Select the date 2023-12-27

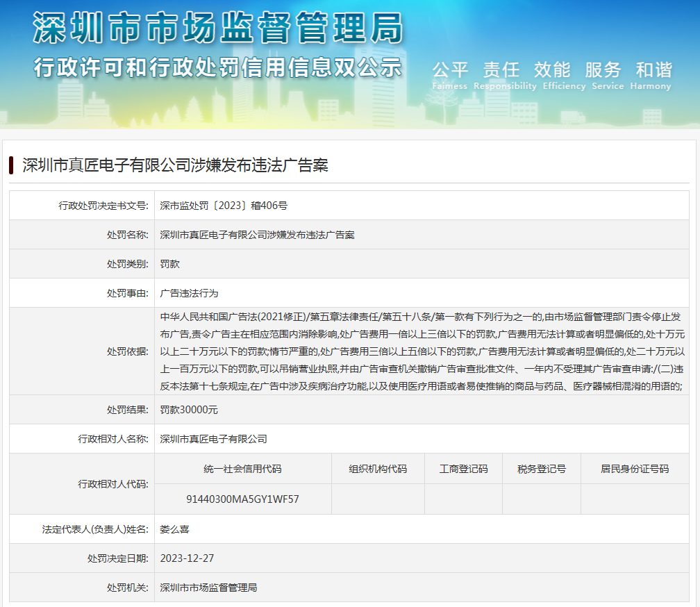187,558
